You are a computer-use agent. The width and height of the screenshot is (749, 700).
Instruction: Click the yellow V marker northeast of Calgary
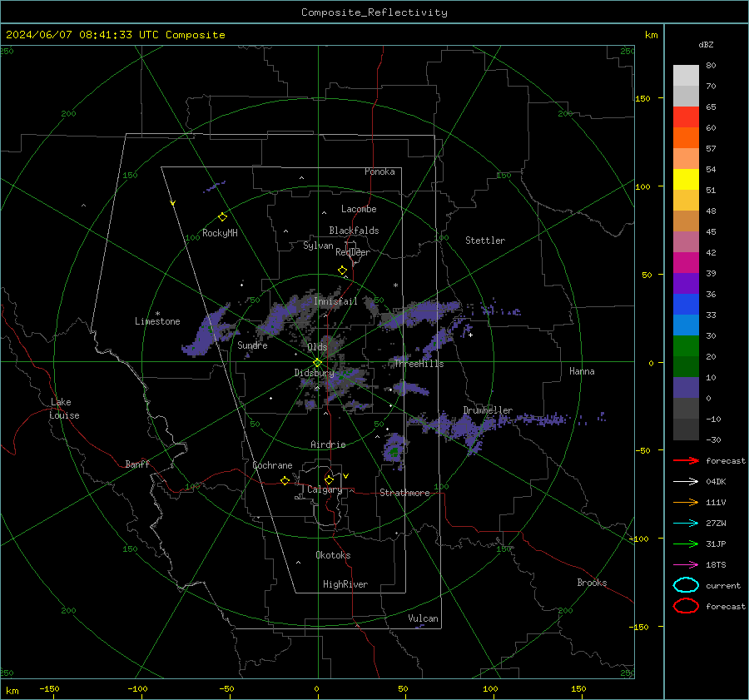point(346,476)
